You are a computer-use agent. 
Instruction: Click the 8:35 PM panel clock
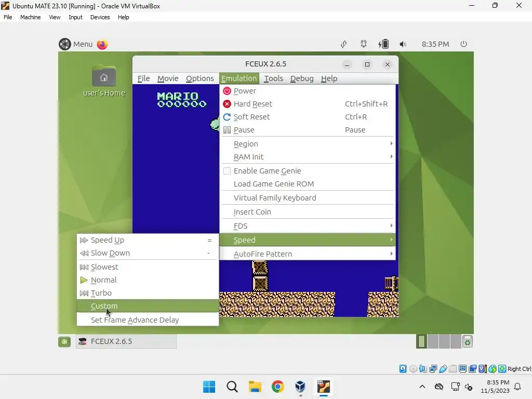(x=435, y=44)
